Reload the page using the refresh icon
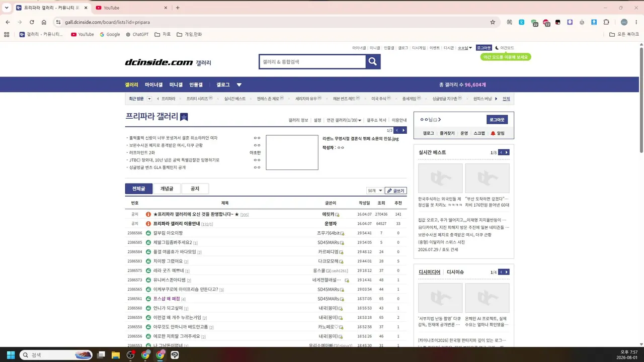 32,22
